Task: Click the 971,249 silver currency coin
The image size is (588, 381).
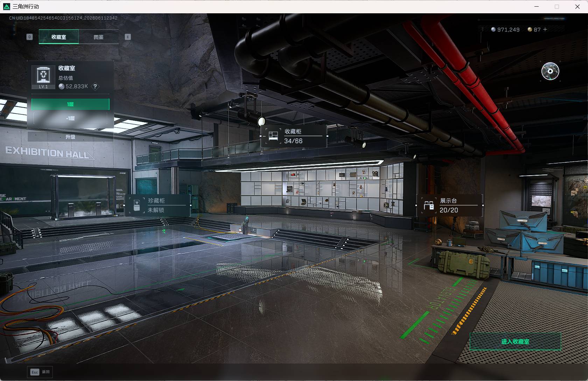Action: click(493, 30)
